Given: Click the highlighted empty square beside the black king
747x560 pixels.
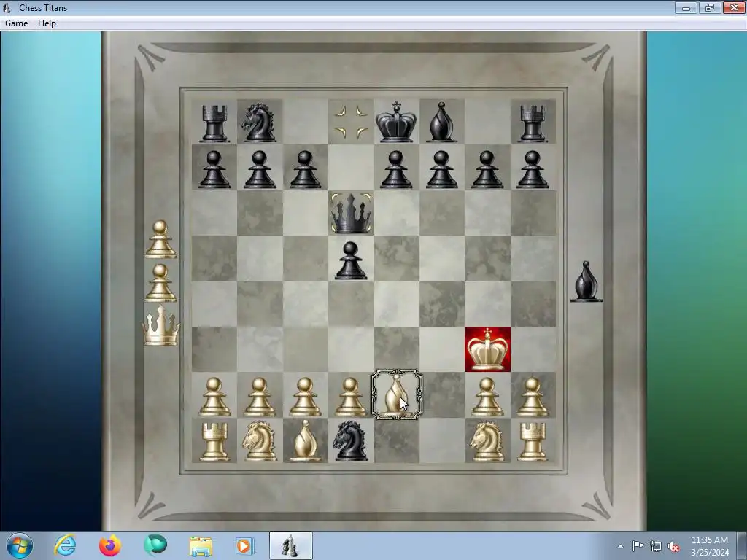Looking at the screenshot, I should pos(351,122).
